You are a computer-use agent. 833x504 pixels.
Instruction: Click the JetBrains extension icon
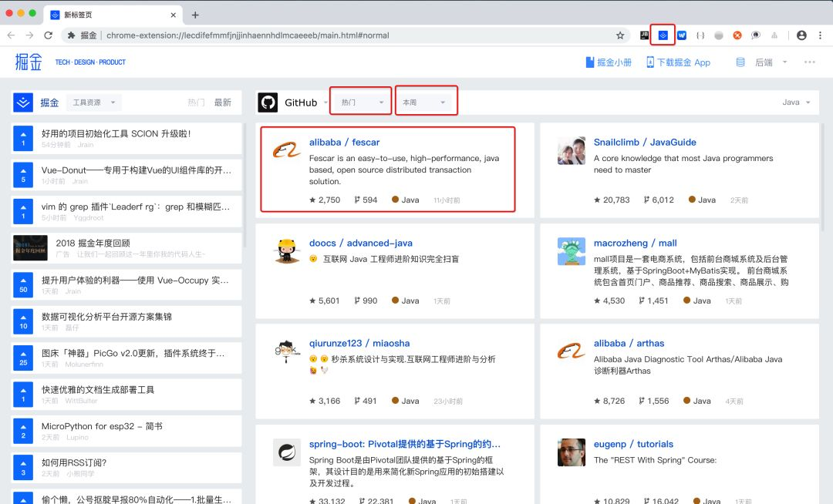tap(645, 35)
